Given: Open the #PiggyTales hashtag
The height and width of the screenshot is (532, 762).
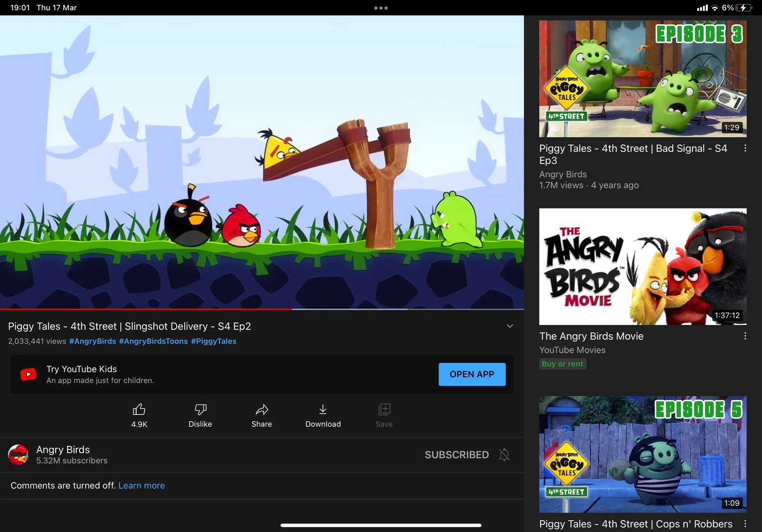Looking at the screenshot, I should 214,341.
